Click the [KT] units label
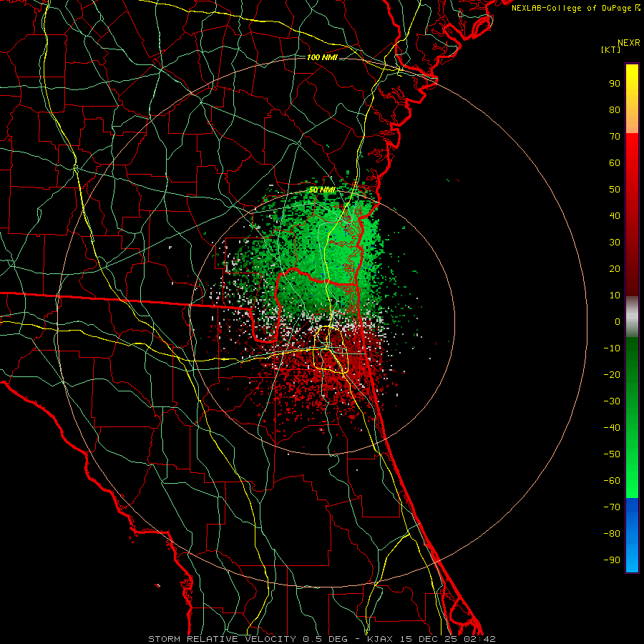Viewport: 644px width, 644px height. click(611, 49)
